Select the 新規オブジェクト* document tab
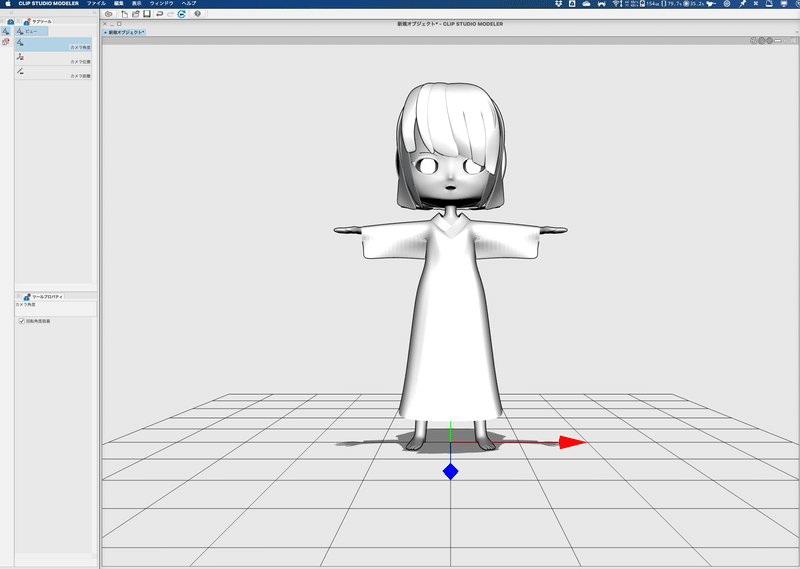This screenshot has width=800, height=569. [124, 32]
